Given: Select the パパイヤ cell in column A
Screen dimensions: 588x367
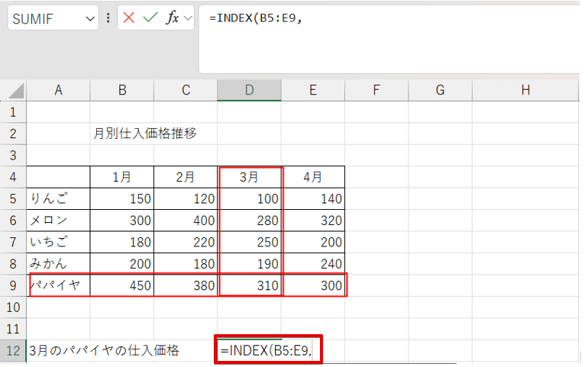Looking at the screenshot, I should pyautogui.click(x=58, y=285).
